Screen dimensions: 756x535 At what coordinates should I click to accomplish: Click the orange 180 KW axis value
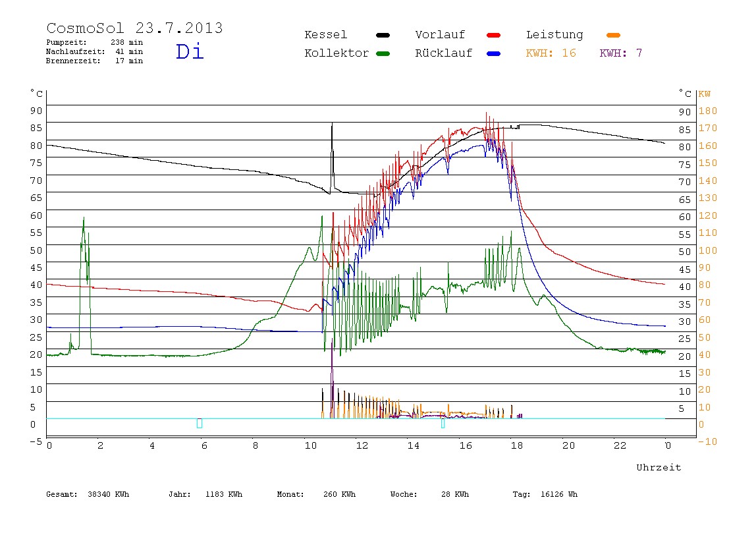click(x=708, y=111)
